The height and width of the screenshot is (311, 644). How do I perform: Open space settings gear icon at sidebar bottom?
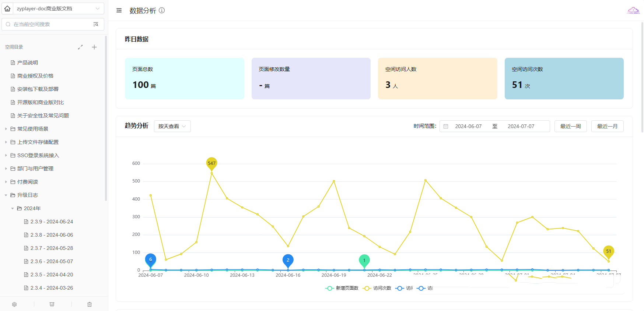tap(14, 304)
